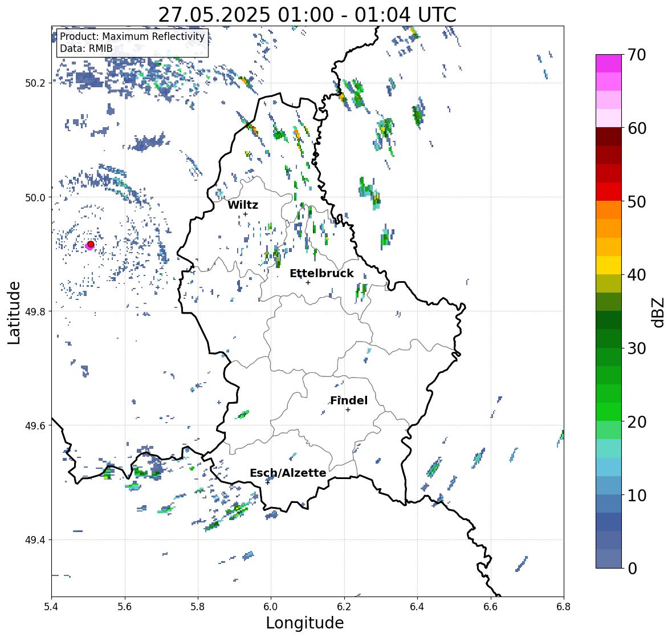Click the Esch/Alzette station cross marker
Viewport: 672px width, 637px height.
[267, 482]
